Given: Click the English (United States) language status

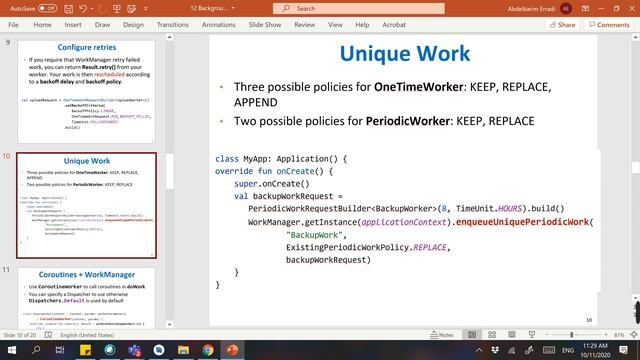Looking at the screenshot, I should [x=87, y=335].
